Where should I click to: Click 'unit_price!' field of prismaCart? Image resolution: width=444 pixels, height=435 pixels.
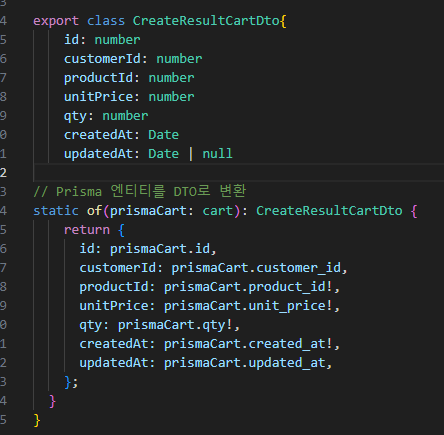[291, 306]
